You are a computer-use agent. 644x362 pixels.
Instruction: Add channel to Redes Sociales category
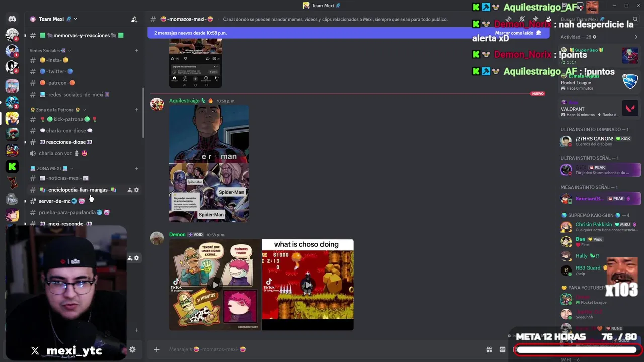136,51
